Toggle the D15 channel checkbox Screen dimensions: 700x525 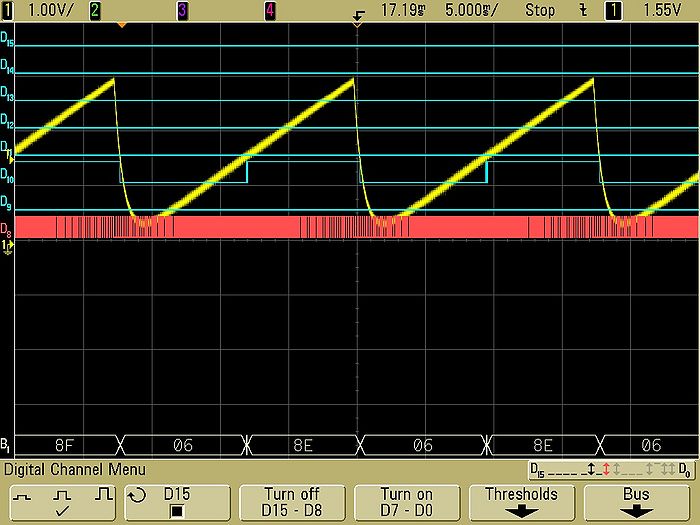click(176, 510)
